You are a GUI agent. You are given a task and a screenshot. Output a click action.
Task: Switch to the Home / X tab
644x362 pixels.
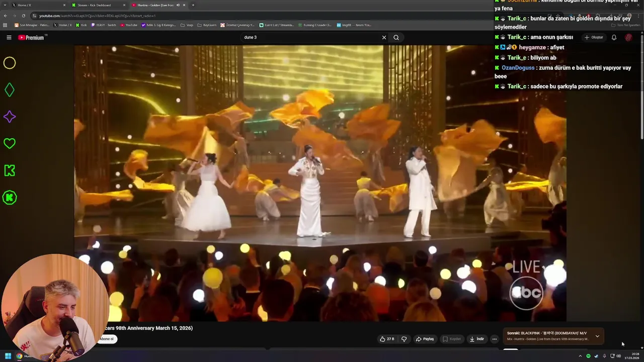[x=39, y=5]
